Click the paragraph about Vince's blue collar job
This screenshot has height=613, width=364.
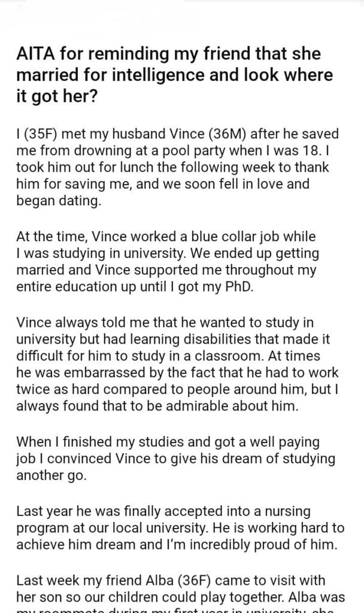168,262
